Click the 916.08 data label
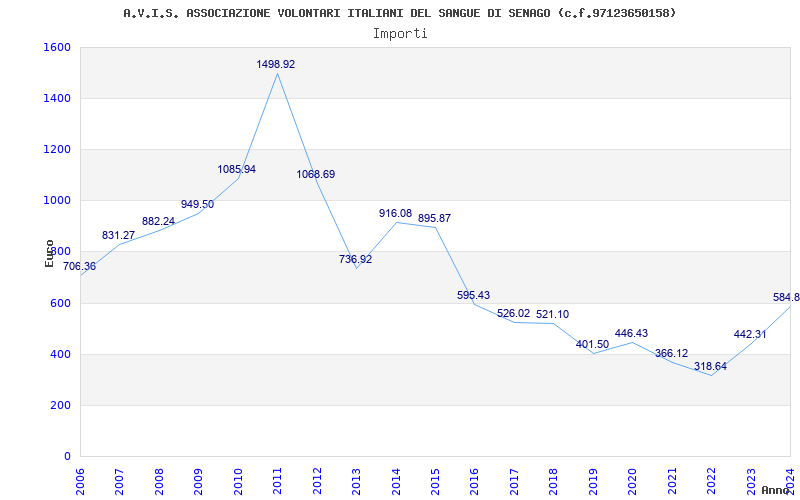Screen dimensions: 800x500 point(395,213)
